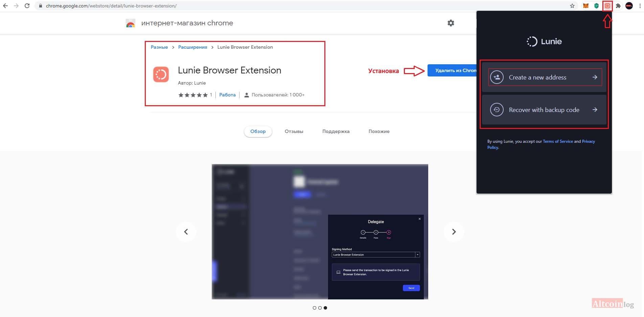Image resolution: width=644 pixels, height=317 pixels.
Task: Click the Удалить из Chrome button
Action: pyautogui.click(x=452, y=70)
